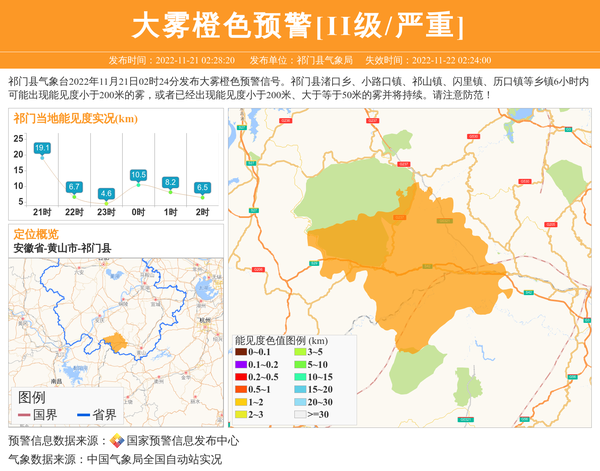Image resolution: width=600 pixels, height=471 pixels.
Task: Click the 6.5 data marker at 2时
Action: (x=202, y=187)
